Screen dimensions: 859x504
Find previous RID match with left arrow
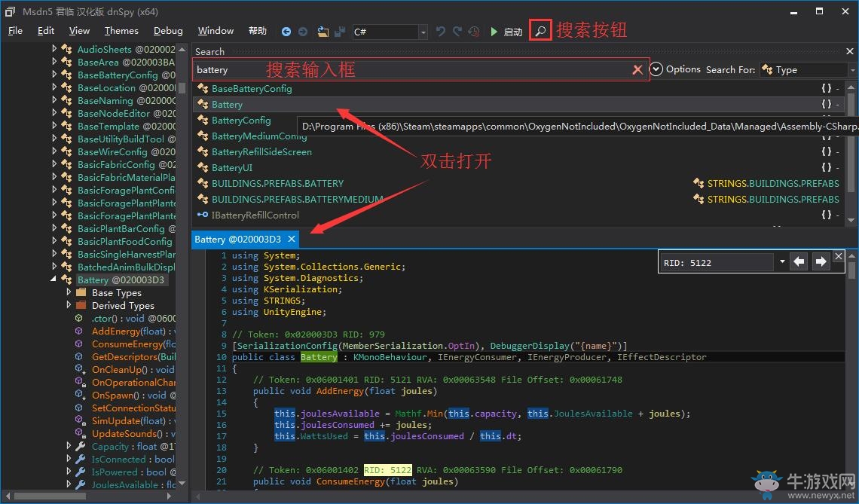(x=799, y=262)
